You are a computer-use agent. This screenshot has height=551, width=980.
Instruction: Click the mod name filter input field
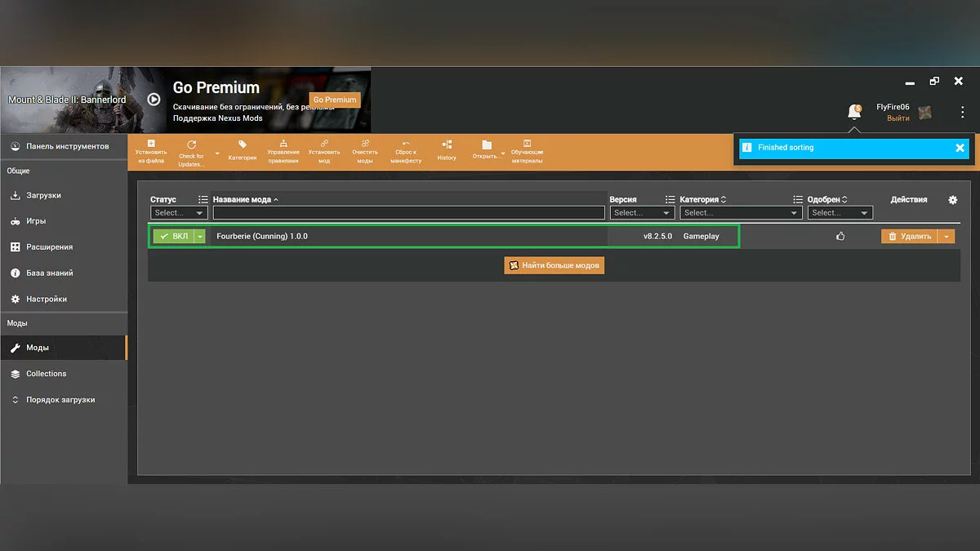click(x=409, y=212)
